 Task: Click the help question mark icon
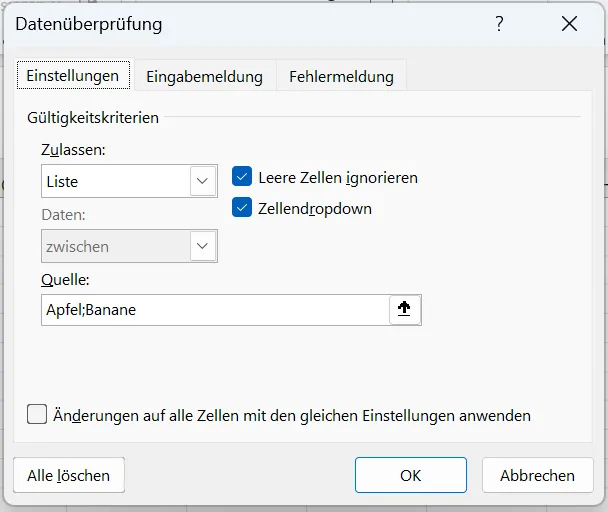[x=499, y=24]
